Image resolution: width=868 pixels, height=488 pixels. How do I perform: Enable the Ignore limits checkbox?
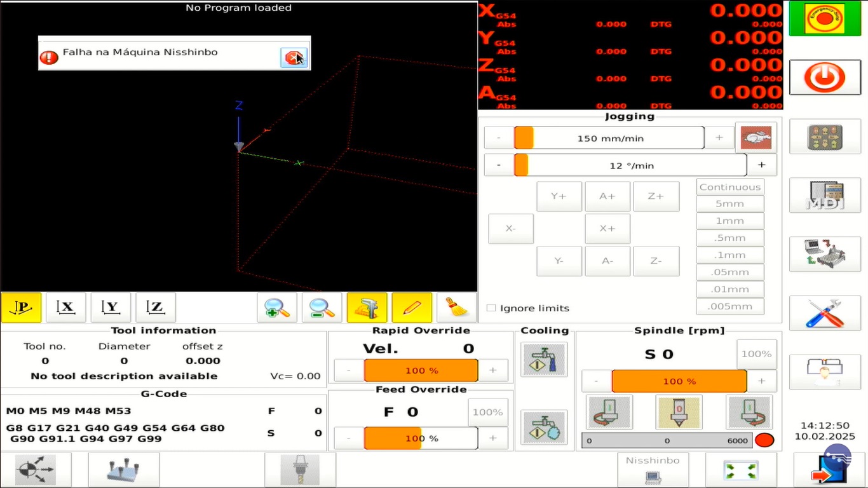[491, 308]
